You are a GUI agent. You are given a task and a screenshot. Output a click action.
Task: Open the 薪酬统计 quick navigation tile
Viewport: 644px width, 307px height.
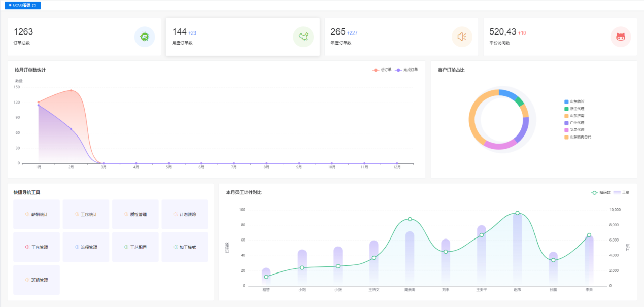click(x=37, y=215)
